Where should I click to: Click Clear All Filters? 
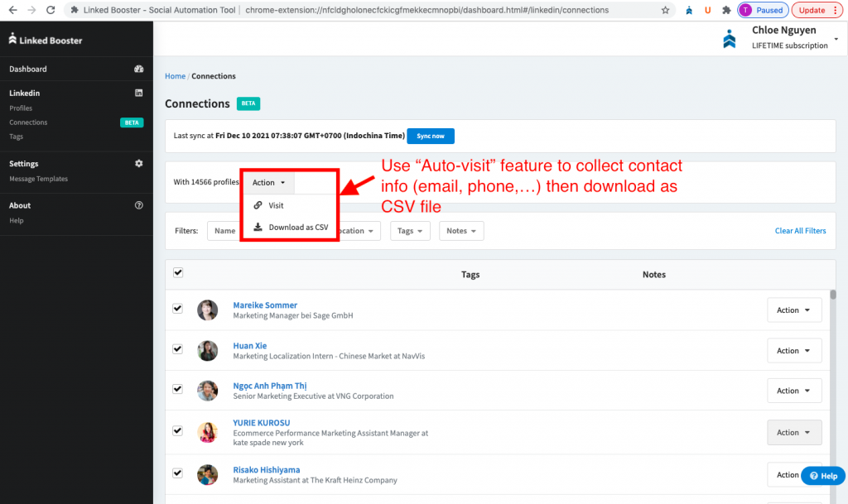click(x=801, y=231)
